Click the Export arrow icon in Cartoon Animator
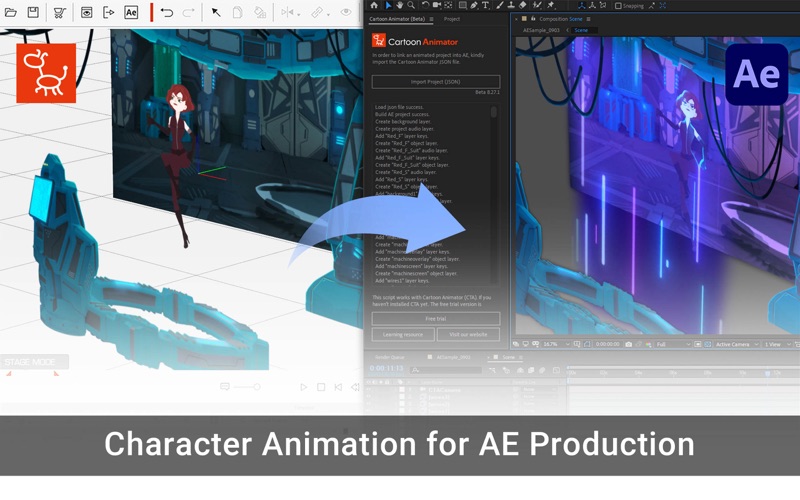 (109, 12)
